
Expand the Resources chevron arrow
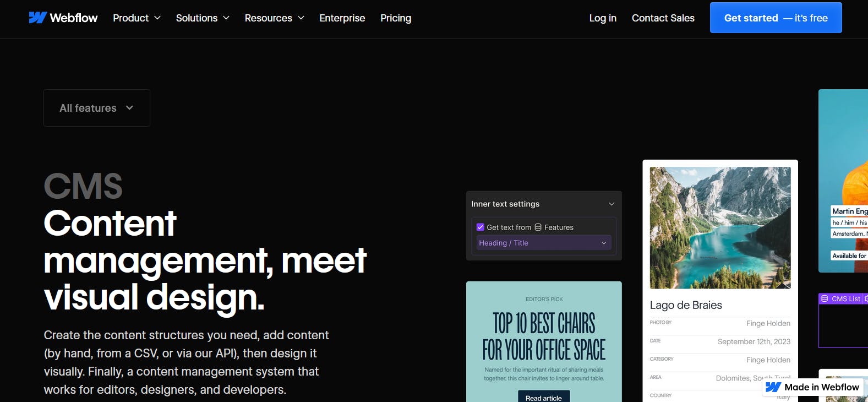point(301,18)
